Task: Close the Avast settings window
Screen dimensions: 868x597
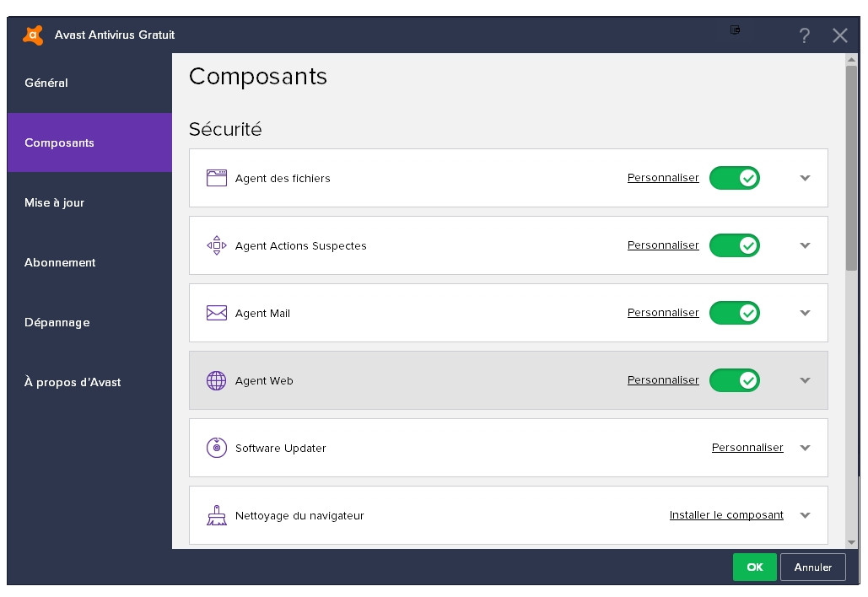Action: [x=840, y=35]
